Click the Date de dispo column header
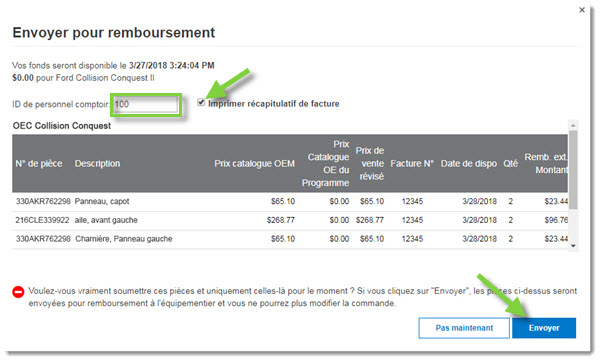600x361 pixels. click(469, 163)
